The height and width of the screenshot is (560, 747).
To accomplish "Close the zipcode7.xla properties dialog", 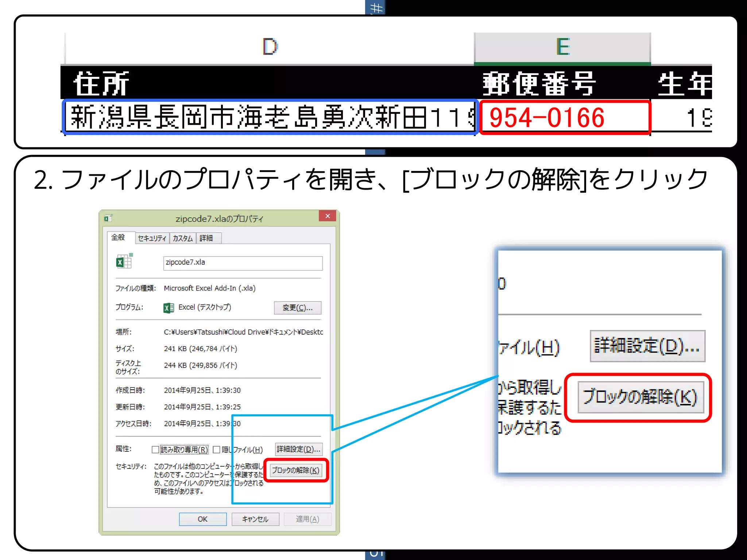I will pos(328,216).
